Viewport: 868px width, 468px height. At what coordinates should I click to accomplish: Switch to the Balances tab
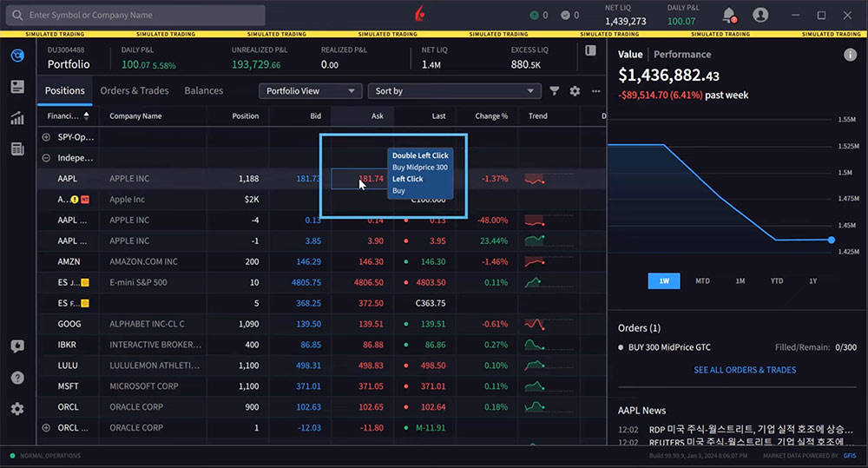(204, 90)
